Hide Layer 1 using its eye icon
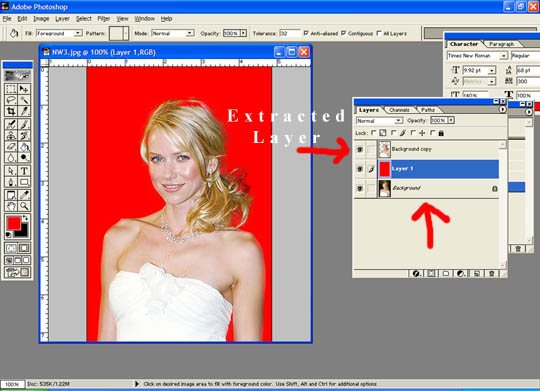This screenshot has height=391, width=540. click(x=360, y=169)
